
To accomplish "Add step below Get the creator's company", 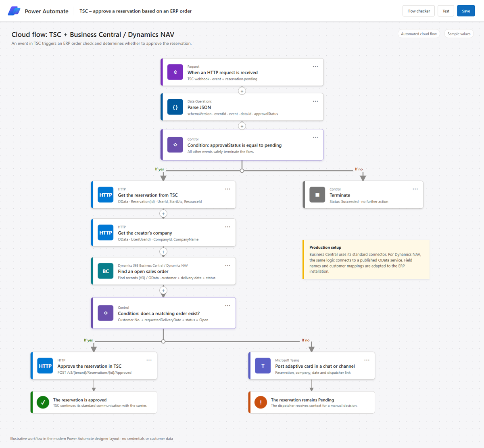I will point(163,252).
